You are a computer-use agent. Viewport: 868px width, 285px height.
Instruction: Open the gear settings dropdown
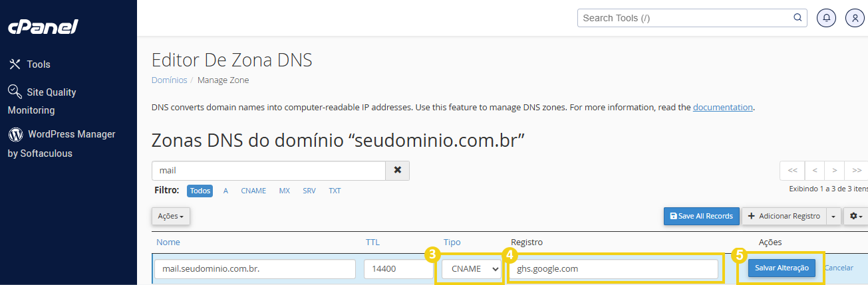(x=856, y=216)
